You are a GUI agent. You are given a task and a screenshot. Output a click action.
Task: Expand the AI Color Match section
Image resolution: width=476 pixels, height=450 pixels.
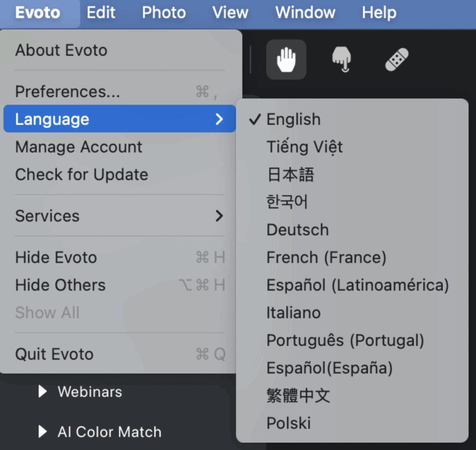click(109, 432)
